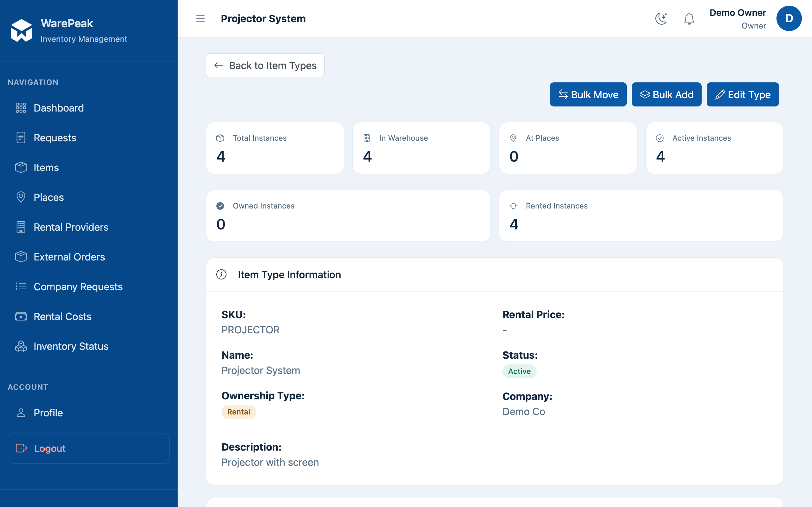Image resolution: width=812 pixels, height=507 pixels.
Task: Click the Bulk Add button
Action: tap(666, 94)
